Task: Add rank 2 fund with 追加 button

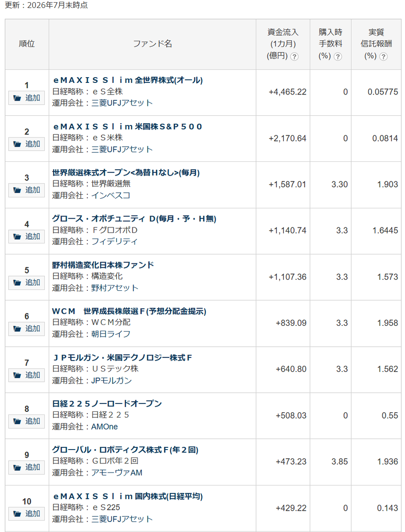Action: click(27, 144)
